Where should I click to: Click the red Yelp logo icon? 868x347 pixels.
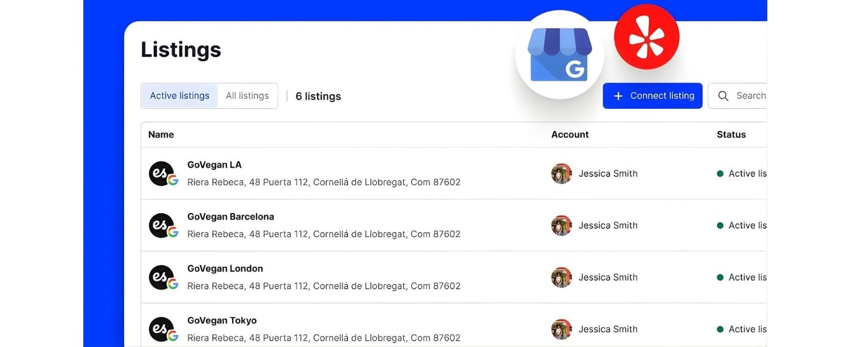646,37
